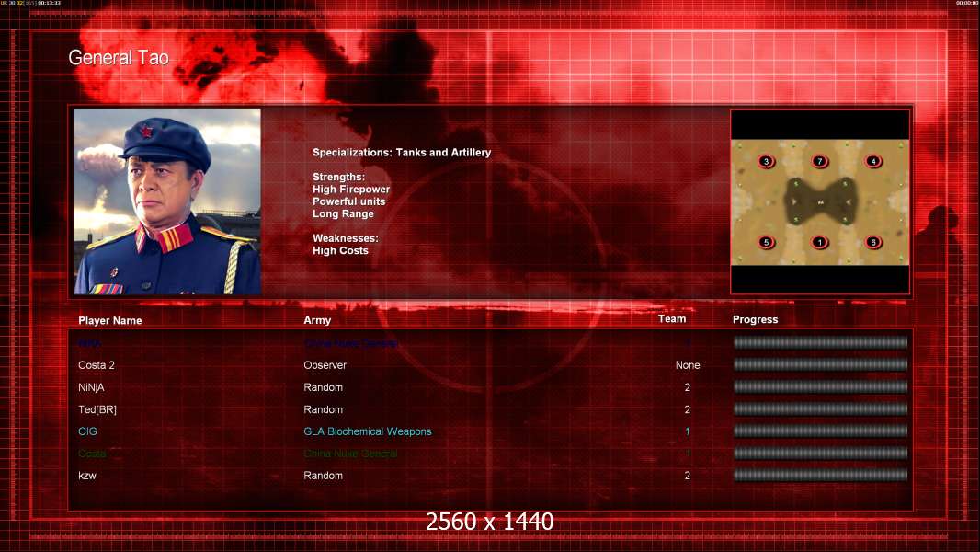Click the Player Name column header
Image resolution: width=980 pixels, height=552 pixels.
(x=110, y=321)
